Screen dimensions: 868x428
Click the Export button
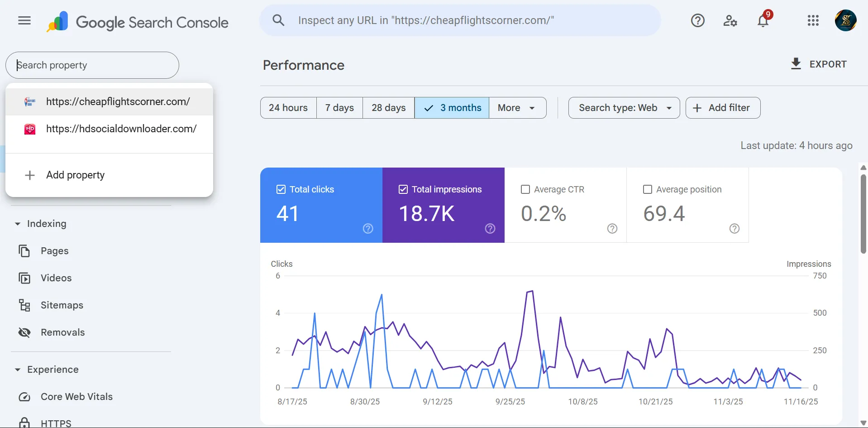tap(819, 64)
